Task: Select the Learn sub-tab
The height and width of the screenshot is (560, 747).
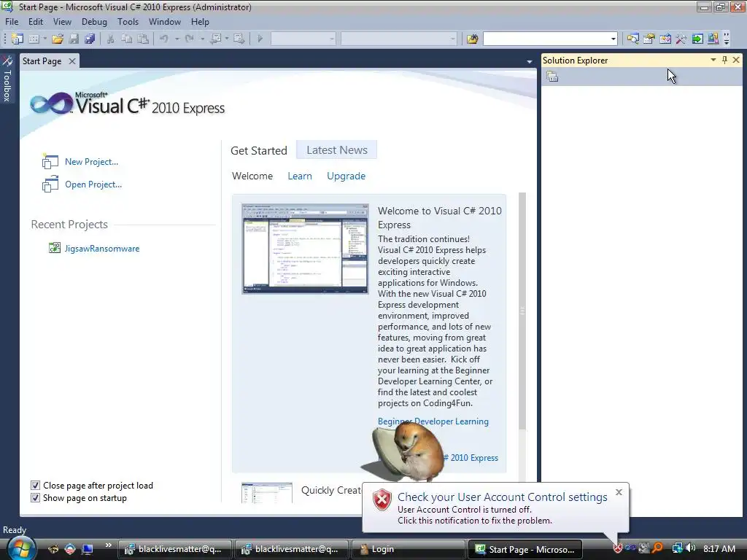Action: click(300, 176)
